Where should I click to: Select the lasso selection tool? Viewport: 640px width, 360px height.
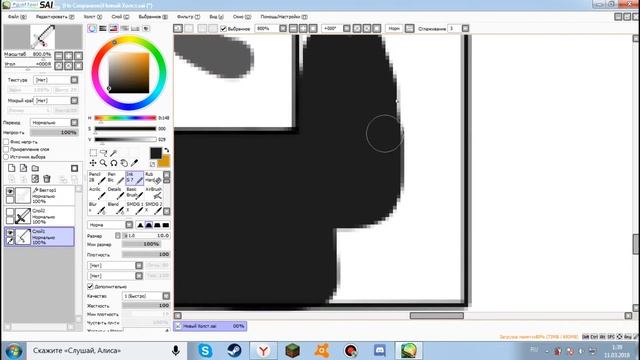(103, 153)
